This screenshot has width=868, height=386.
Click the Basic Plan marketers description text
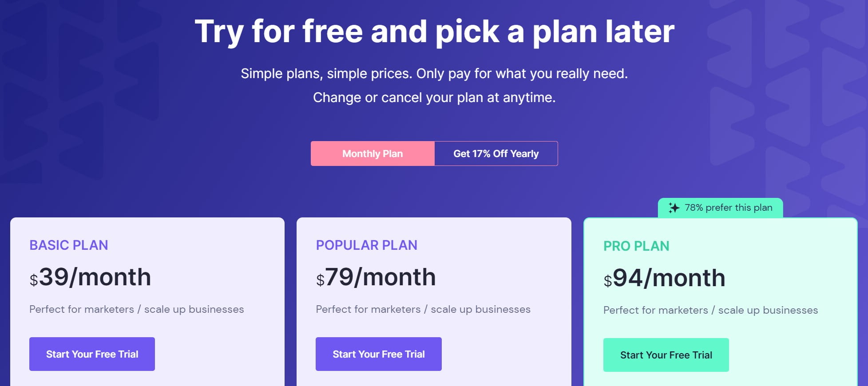pos(137,309)
